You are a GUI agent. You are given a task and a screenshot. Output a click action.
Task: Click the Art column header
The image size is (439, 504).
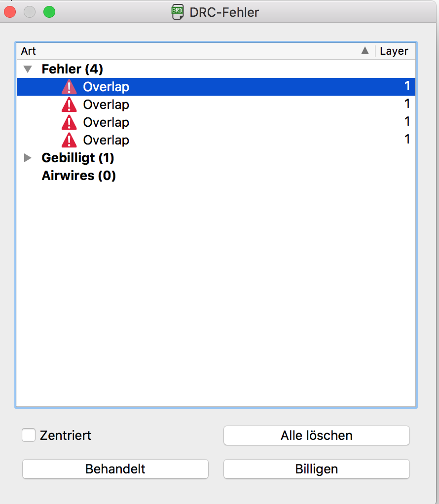click(28, 51)
